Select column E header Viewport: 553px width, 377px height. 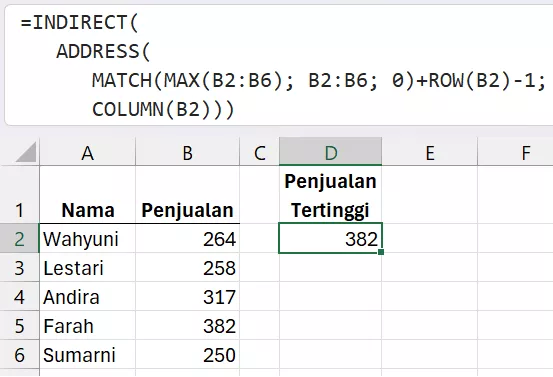430,152
